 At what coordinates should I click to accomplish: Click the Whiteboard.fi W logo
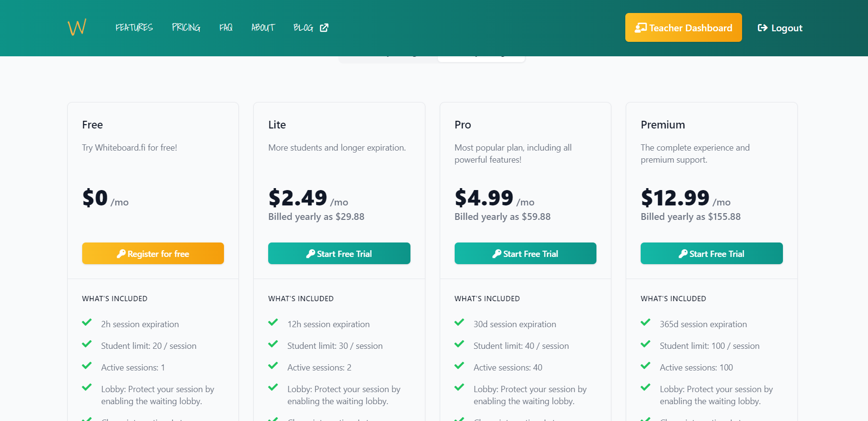pyautogui.click(x=77, y=27)
